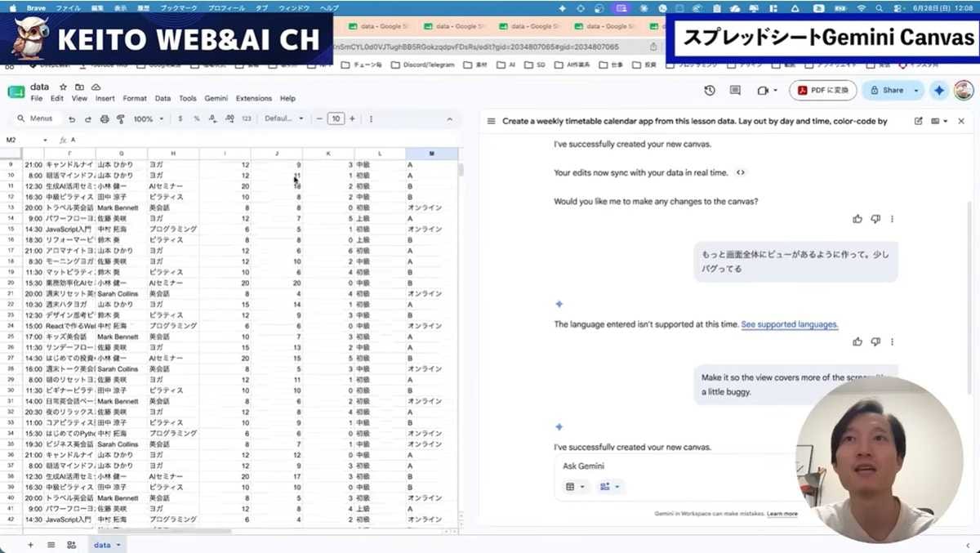Like the 'make any changes' response
The width and height of the screenshot is (980, 553).
click(857, 219)
